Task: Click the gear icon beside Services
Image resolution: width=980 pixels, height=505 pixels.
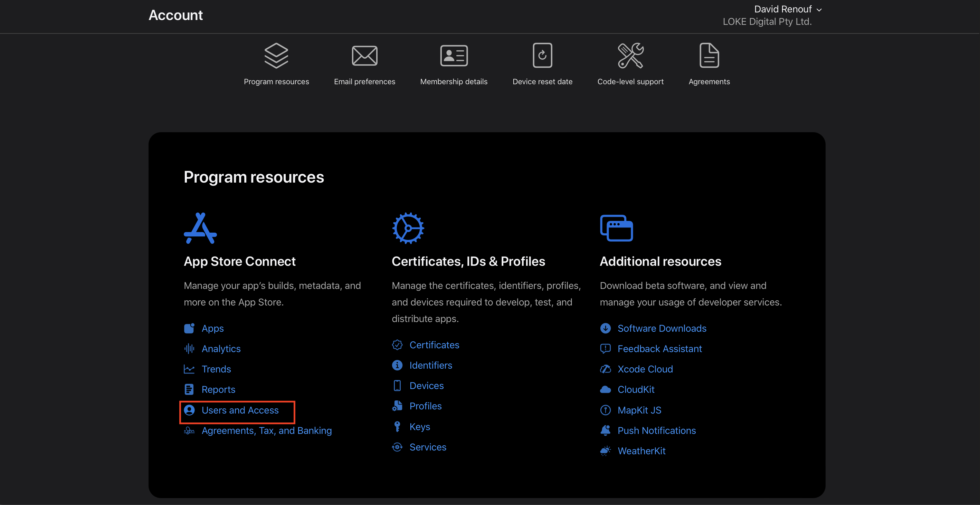Action: [x=397, y=447]
